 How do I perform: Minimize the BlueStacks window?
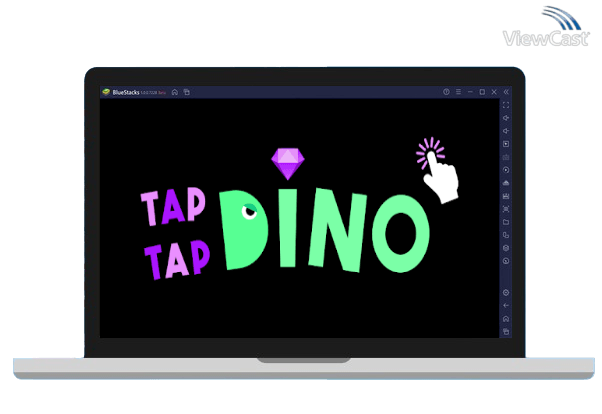[x=470, y=92]
